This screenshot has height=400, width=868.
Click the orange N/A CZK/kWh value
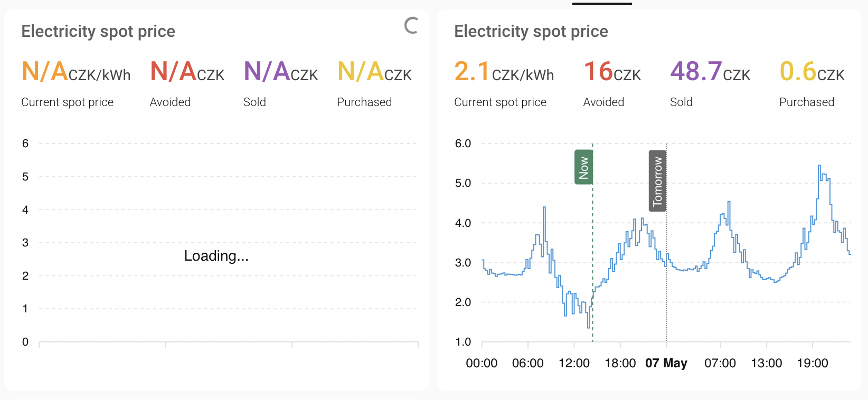coord(76,72)
